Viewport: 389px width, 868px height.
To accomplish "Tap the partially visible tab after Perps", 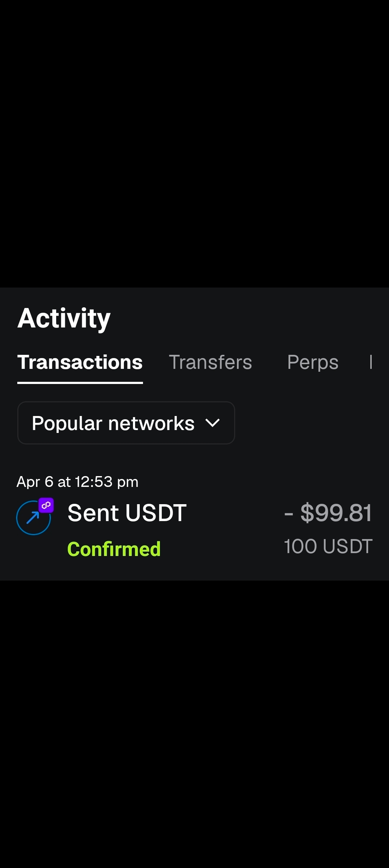I will [x=371, y=362].
